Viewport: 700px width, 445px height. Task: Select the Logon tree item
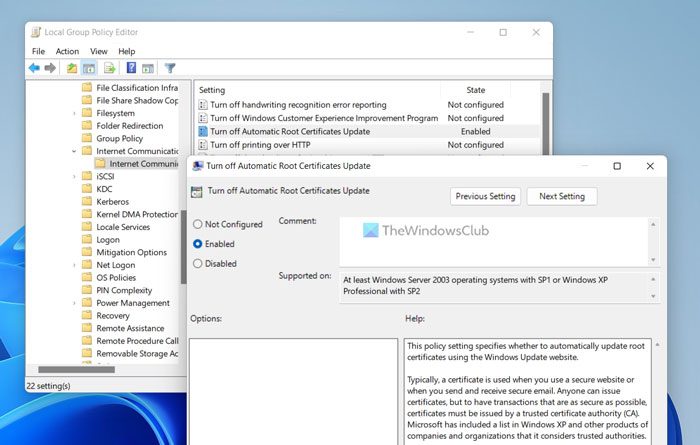108,240
